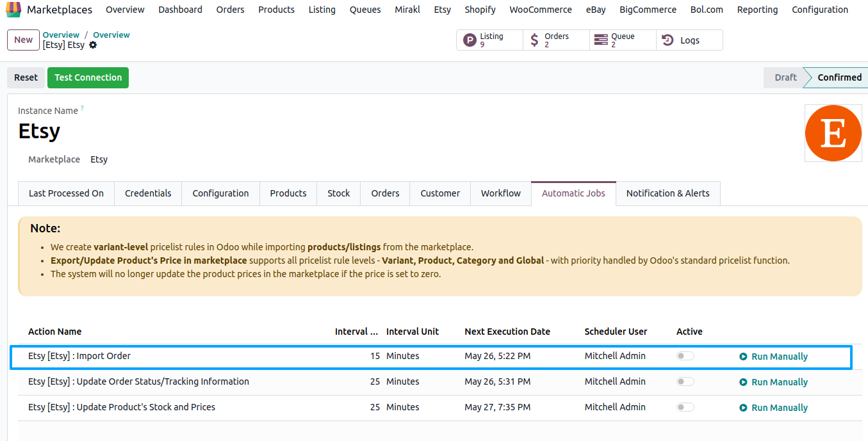Open the BigCommerce menu
The width and height of the screenshot is (868, 441).
point(648,10)
